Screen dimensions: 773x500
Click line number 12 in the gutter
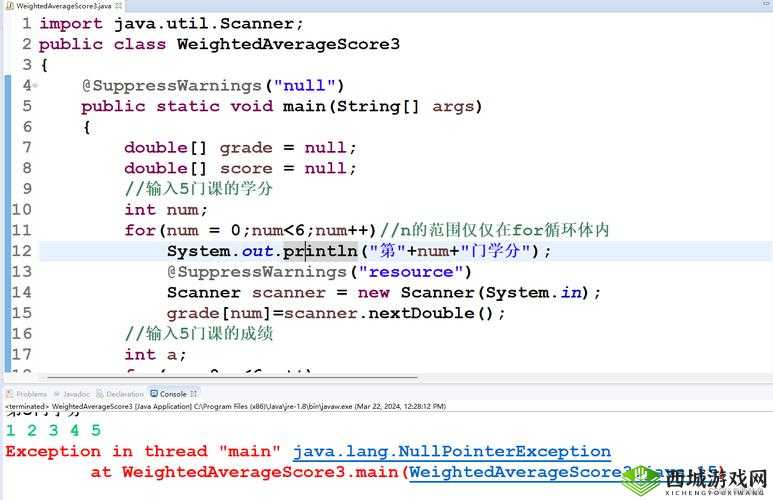click(x=22, y=251)
